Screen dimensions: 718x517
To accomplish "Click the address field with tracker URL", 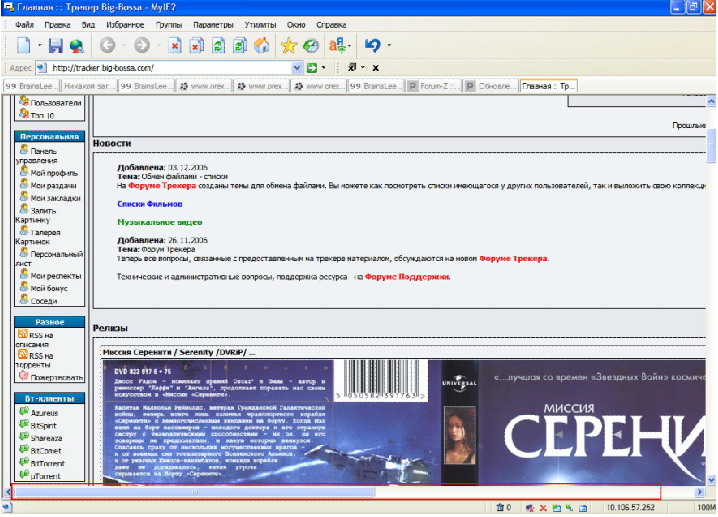I will click(x=169, y=68).
